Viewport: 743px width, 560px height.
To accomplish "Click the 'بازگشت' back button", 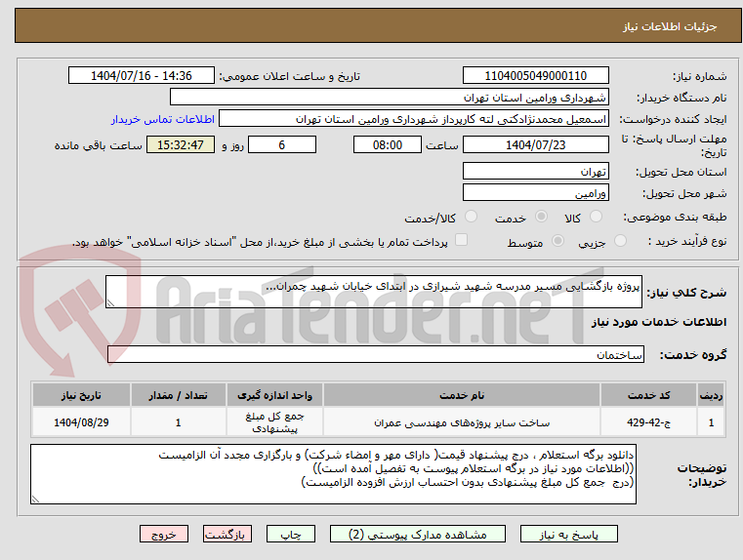I will (x=227, y=534).
